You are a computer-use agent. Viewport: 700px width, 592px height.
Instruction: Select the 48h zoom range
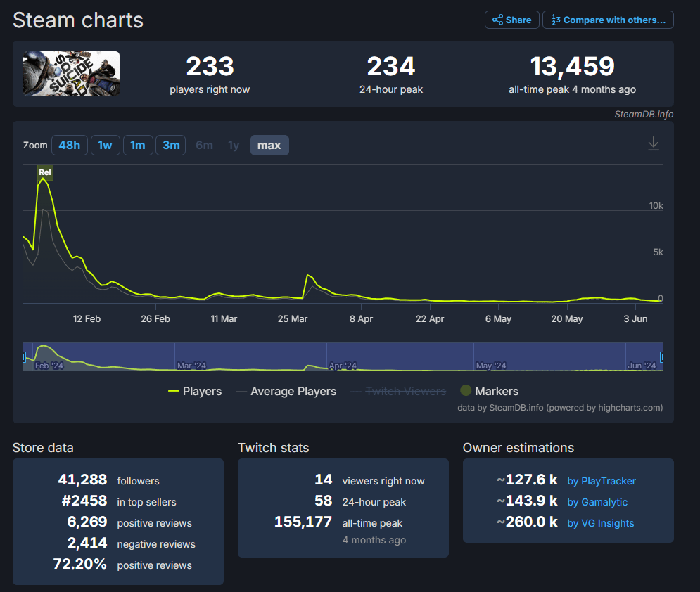point(69,146)
